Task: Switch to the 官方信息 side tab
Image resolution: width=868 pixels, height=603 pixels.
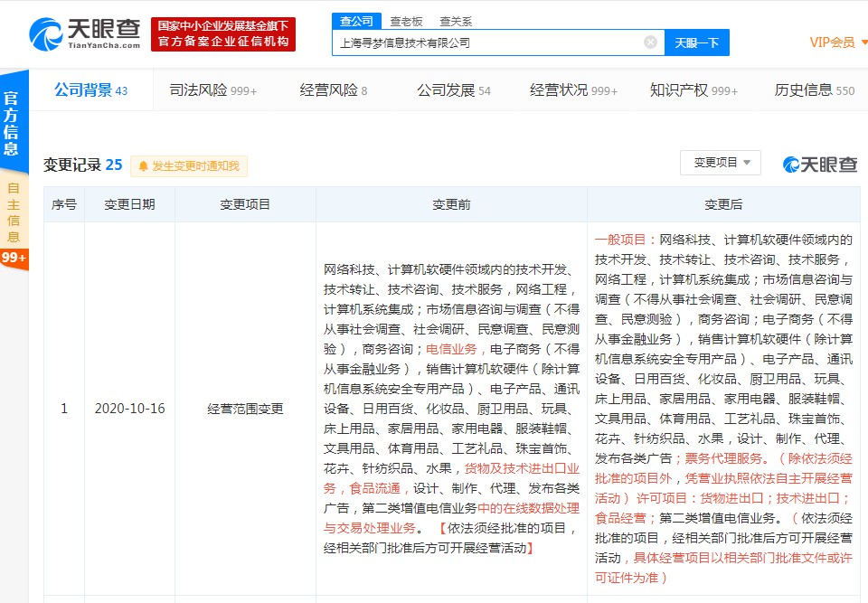Action: coord(12,123)
